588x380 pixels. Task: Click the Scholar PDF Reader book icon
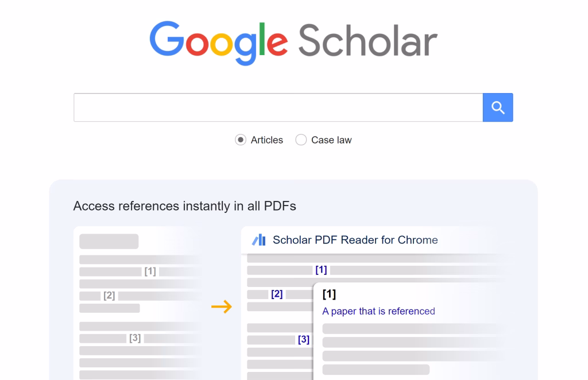click(x=258, y=240)
